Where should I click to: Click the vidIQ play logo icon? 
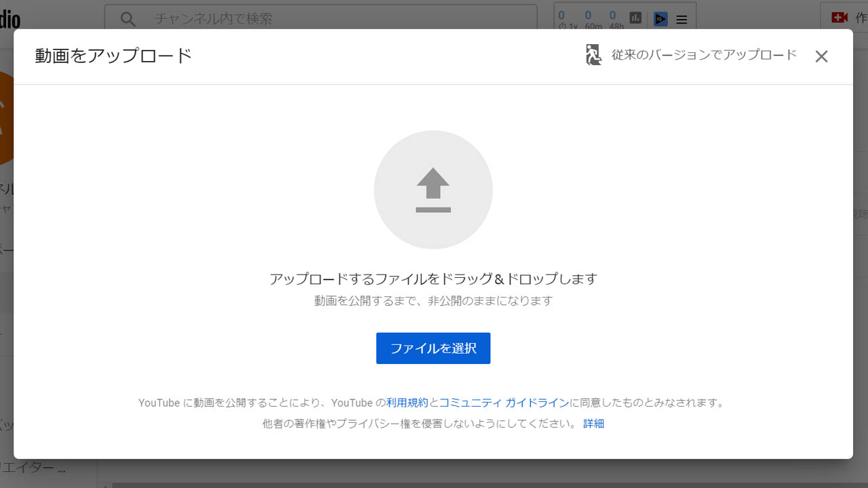660,19
